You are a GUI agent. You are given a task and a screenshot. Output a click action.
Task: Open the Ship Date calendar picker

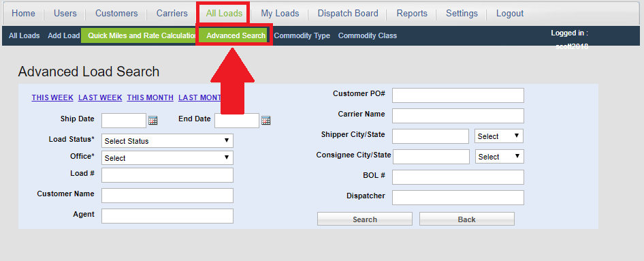[152, 121]
